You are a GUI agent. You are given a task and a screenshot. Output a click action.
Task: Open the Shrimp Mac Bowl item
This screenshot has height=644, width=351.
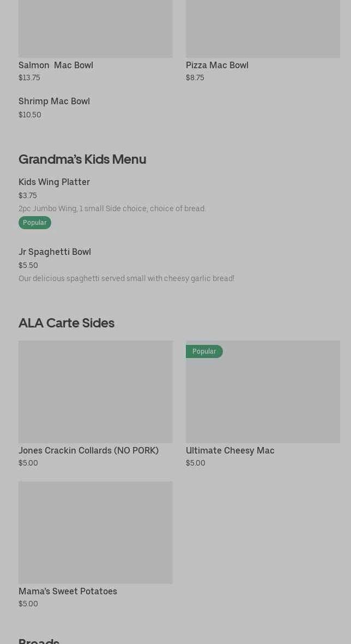pyautogui.click(x=54, y=102)
